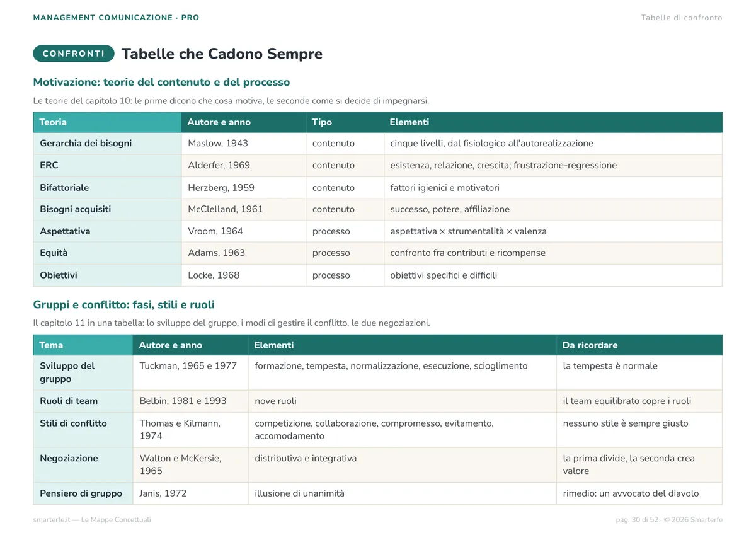Screen dimensions: 756x535
Task: Click the cell "McClelland, 1961"
Action: [244, 209]
